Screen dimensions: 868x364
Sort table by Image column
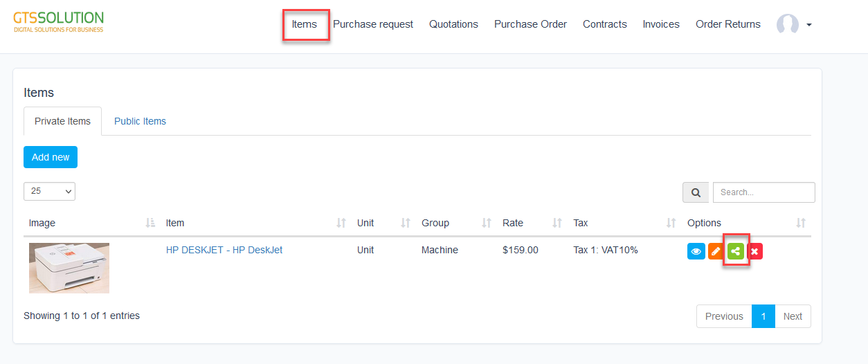[150, 223]
